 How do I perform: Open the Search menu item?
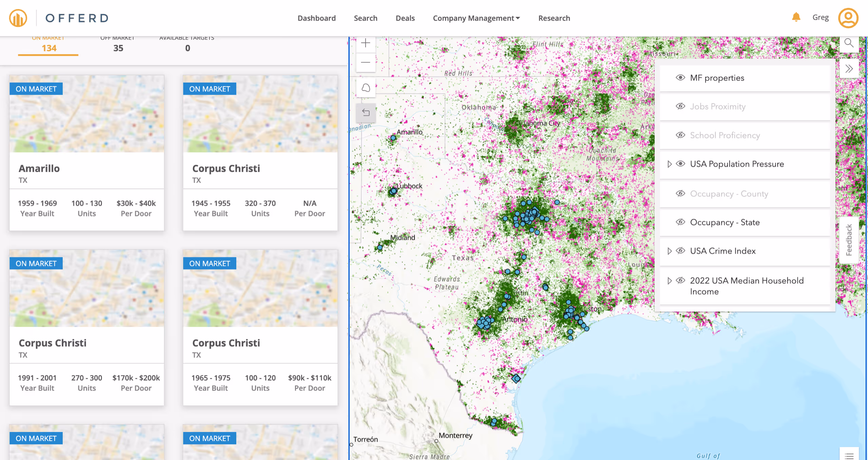[366, 18]
